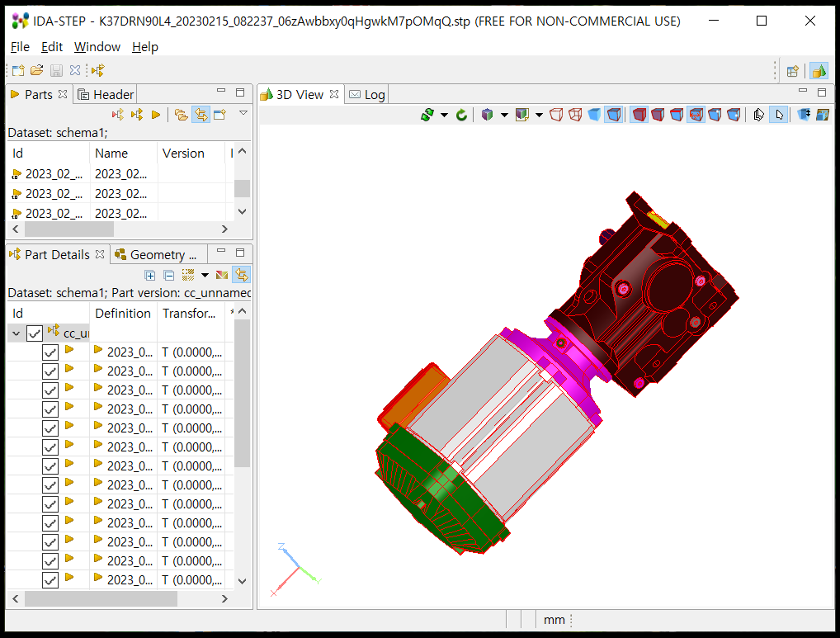Click the yellow part structure icon in Parts toolbar
The width and height of the screenshot is (840, 638).
pos(137,115)
